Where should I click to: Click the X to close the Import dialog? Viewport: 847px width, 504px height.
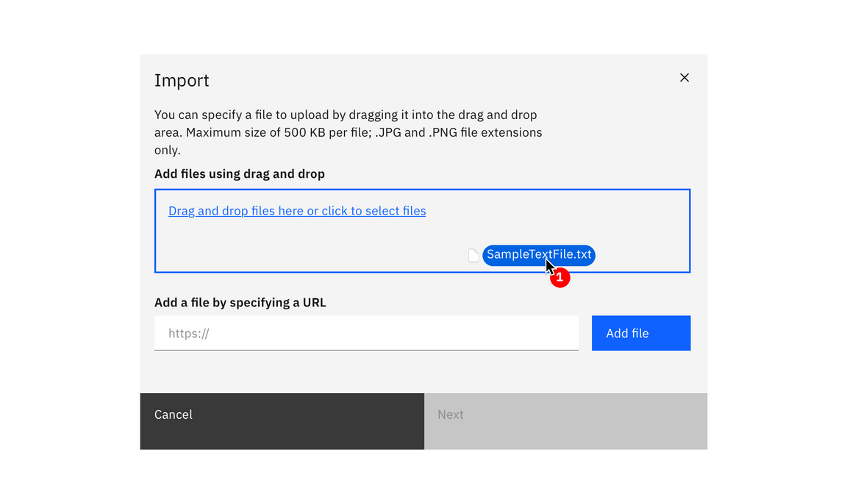684,77
